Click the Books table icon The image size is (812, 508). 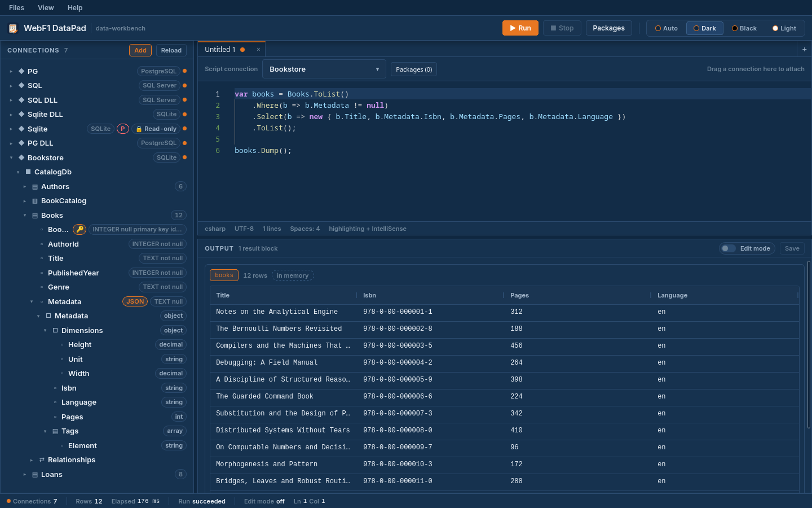click(x=35, y=216)
